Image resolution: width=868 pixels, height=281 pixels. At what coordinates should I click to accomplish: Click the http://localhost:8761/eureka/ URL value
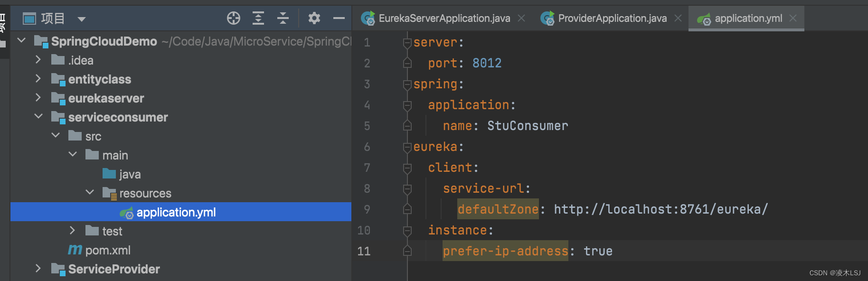(x=660, y=209)
